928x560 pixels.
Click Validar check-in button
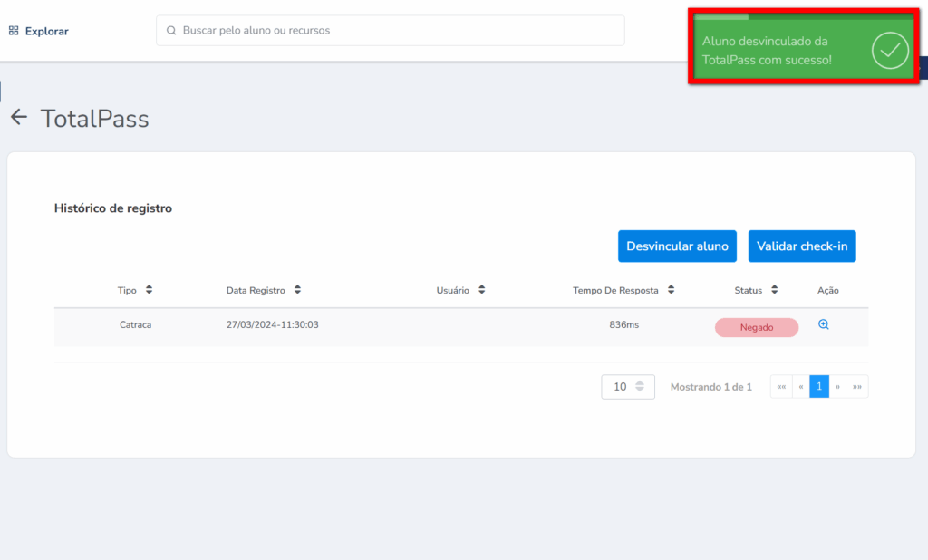[802, 246]
